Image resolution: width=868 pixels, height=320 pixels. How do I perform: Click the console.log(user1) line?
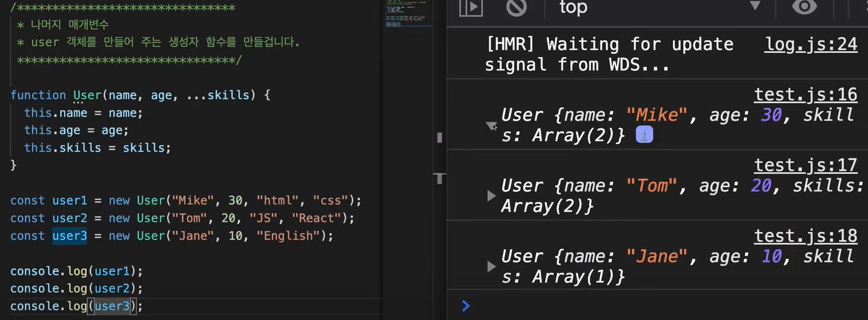click(x=76, y=271)
